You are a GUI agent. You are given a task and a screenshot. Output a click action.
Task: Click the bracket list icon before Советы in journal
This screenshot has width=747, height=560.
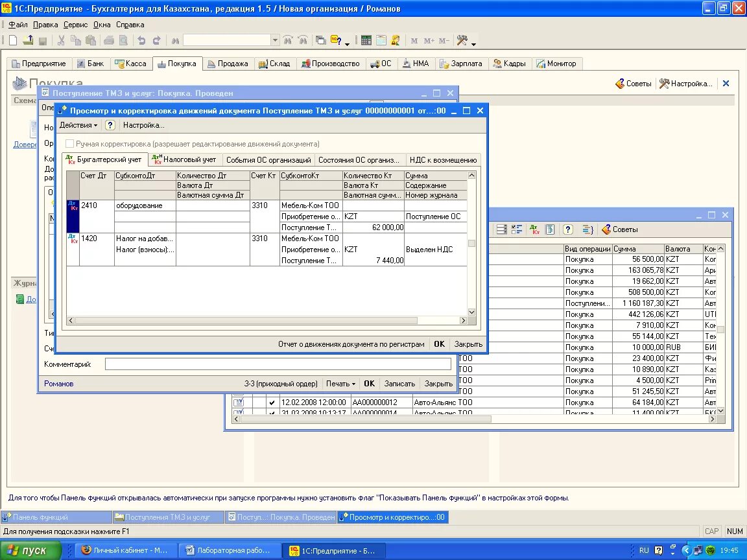[587, 229]
